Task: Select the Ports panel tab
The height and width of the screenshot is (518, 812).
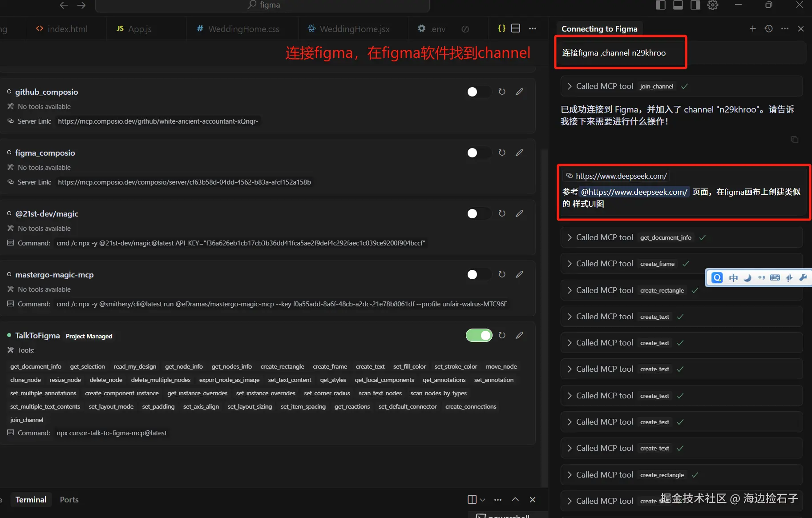Action: tap(69, 500)
